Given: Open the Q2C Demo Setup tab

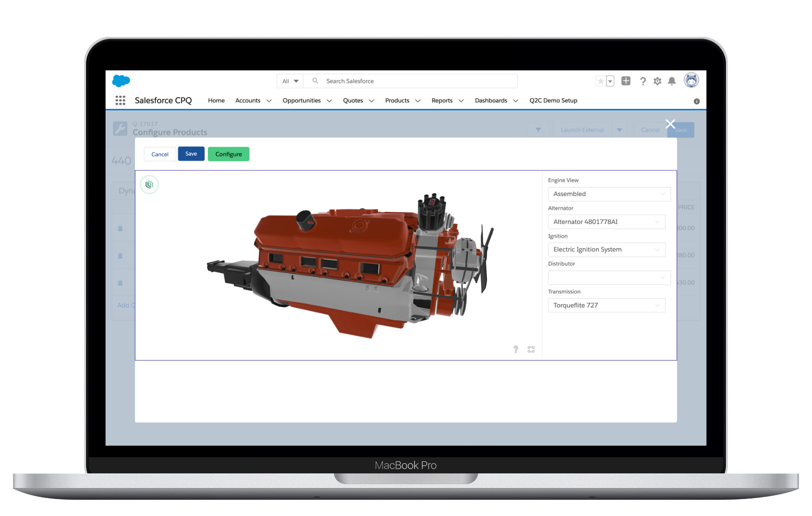Looking at the screenshot, I should click(x=553, y=101).
